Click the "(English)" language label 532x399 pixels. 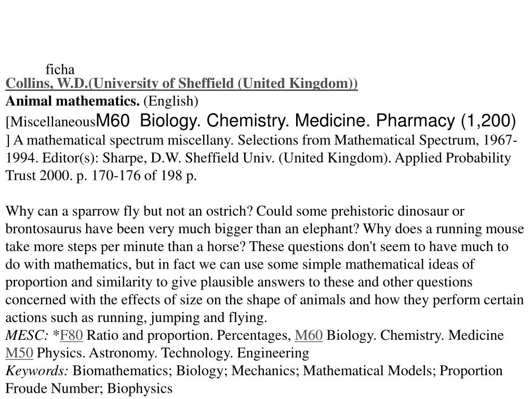pos(170,101)
